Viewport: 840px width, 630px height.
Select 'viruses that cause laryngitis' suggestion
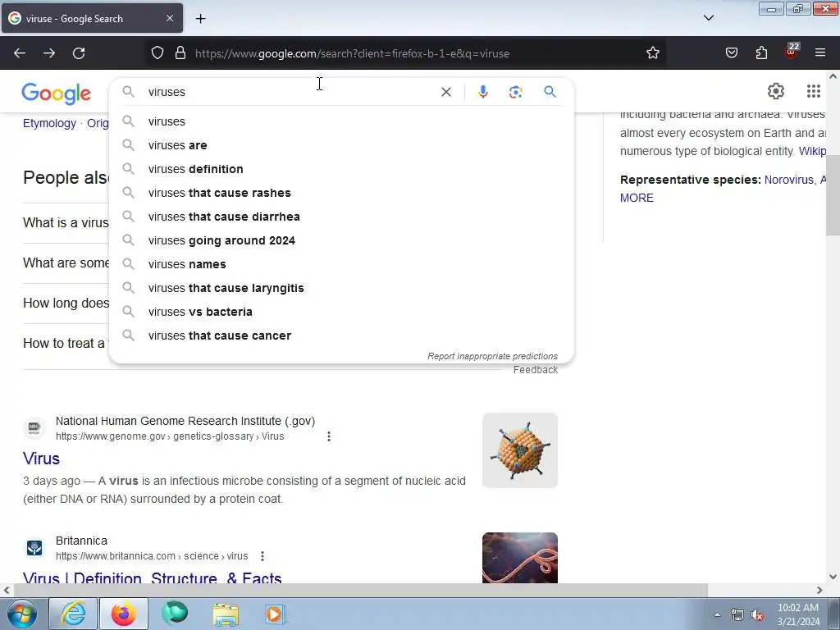click(x=341, y=288)
